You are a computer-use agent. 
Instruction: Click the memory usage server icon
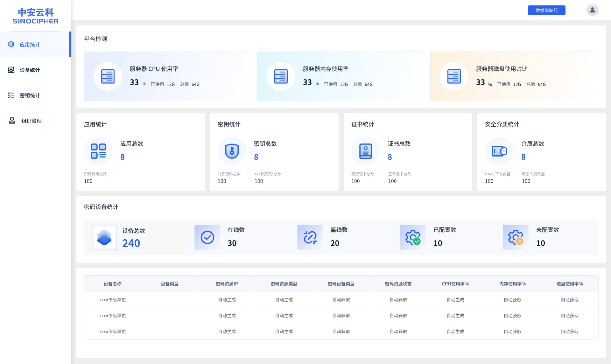(281, 76)
